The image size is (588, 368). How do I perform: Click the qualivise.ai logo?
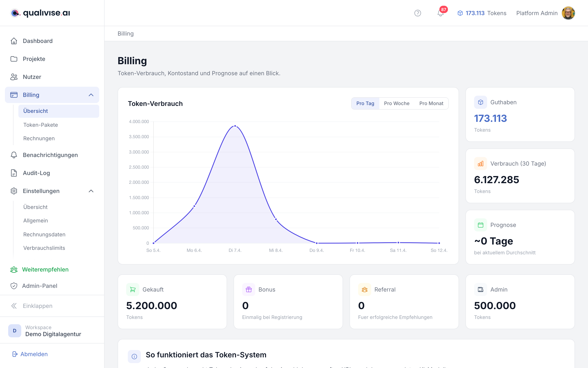coord(40,13)
